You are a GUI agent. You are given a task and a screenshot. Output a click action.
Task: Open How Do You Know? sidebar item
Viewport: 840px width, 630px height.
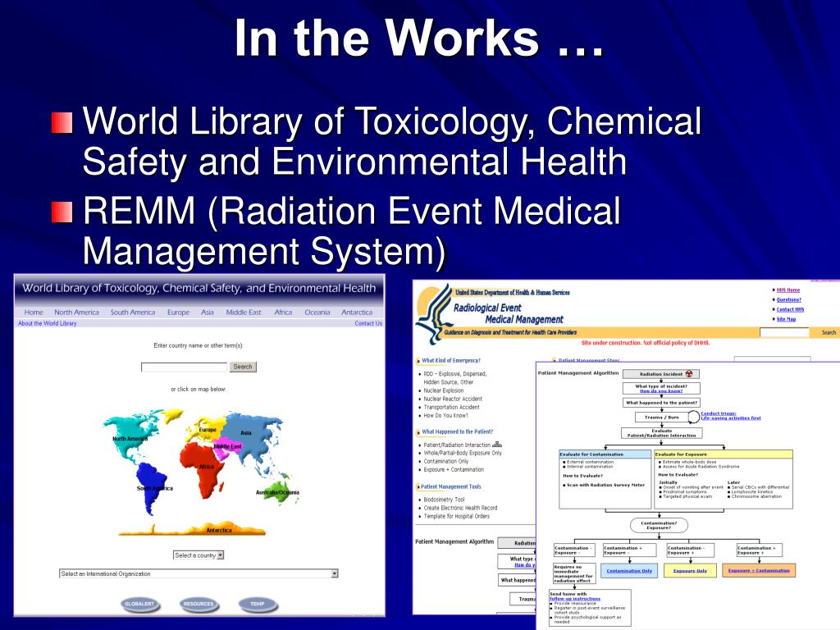445,416
